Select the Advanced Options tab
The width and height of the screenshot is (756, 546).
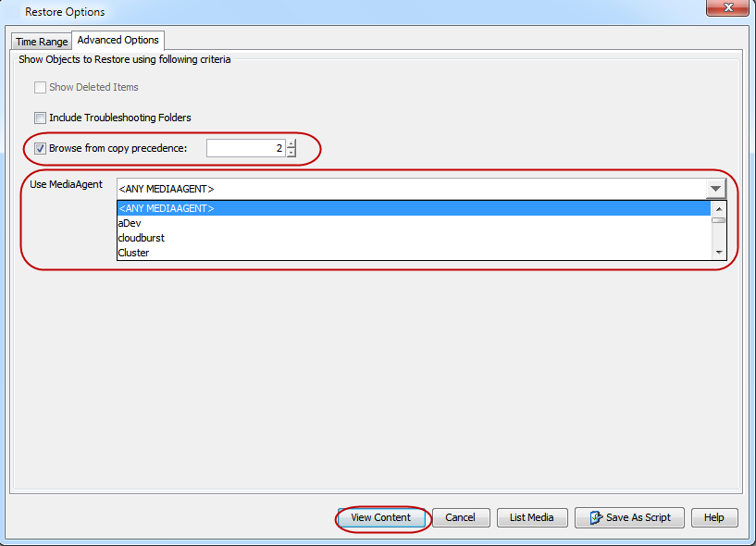[118, 40]
